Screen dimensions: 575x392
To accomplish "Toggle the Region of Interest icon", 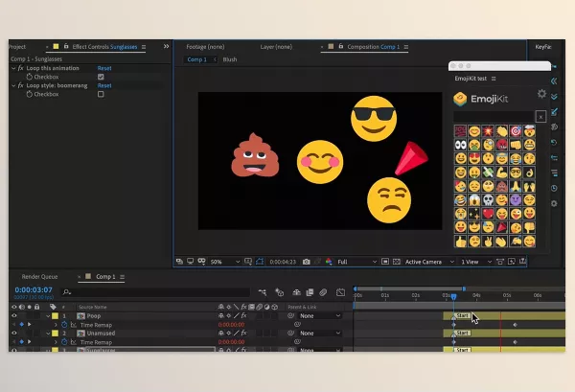I will pyautogui.click(x=385, y=262).
